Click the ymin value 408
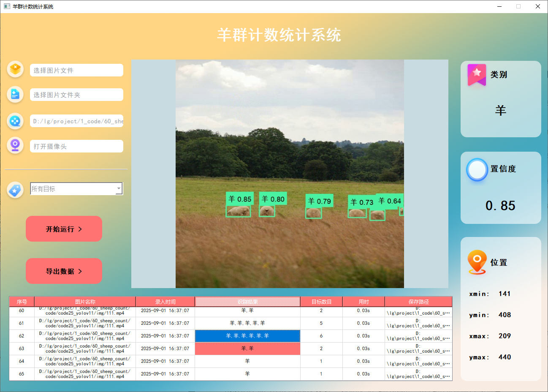 click(505, 315)
